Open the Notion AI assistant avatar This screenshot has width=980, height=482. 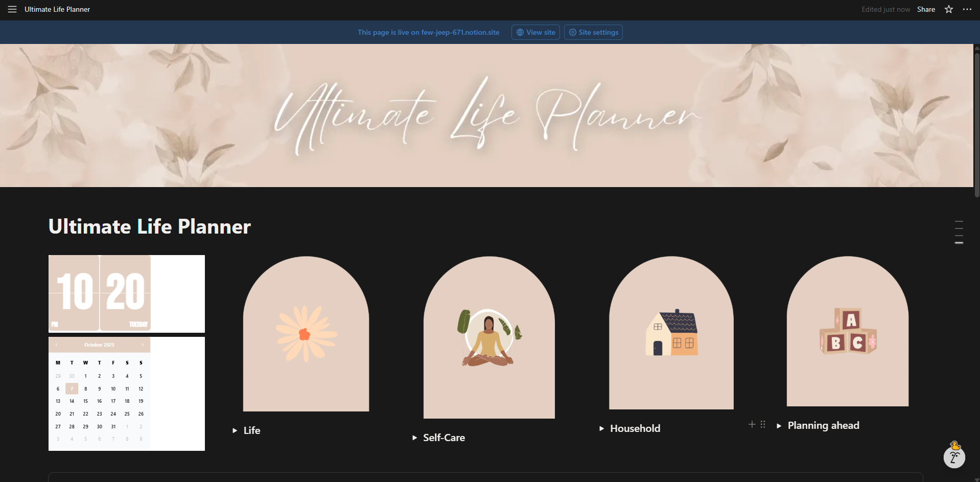(954, 456)
